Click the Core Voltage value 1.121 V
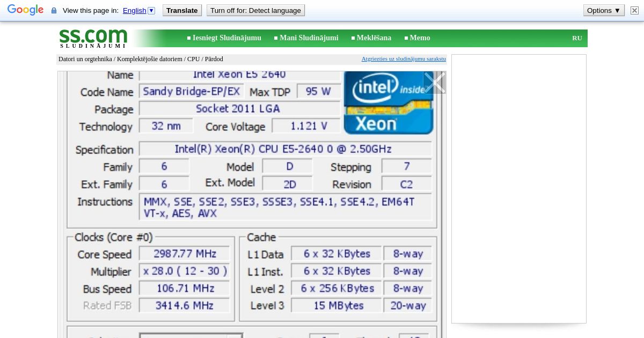The image size is (644, 338). (306, 126)
